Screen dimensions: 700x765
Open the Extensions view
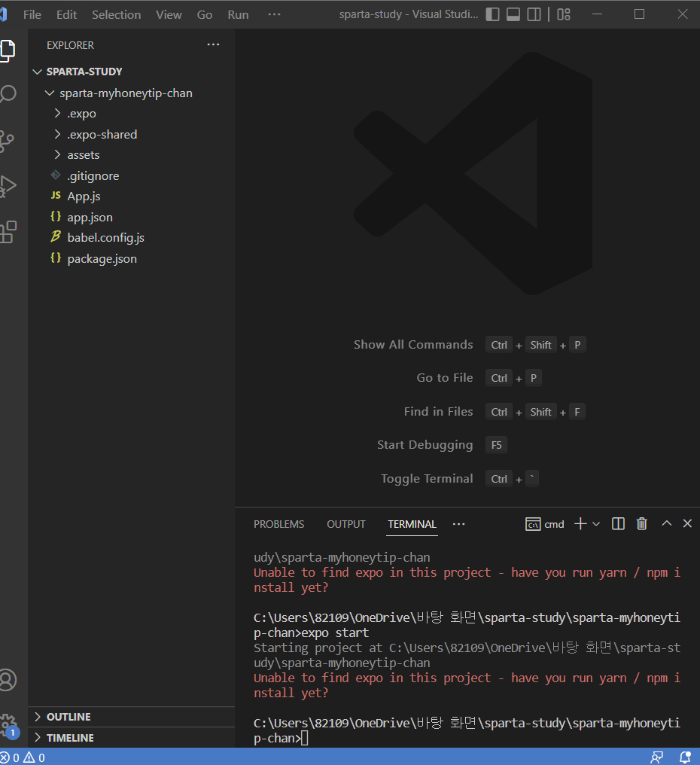click(x=8, y=232)
